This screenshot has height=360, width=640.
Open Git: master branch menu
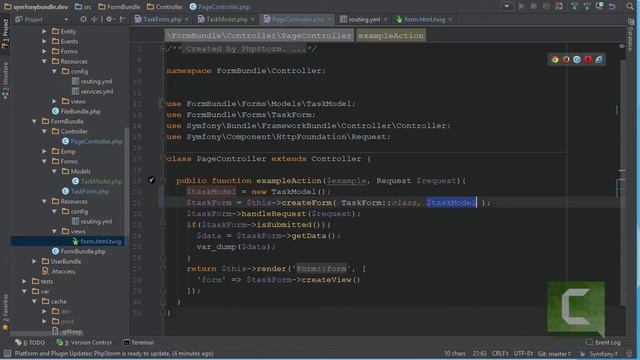point(554,353)
